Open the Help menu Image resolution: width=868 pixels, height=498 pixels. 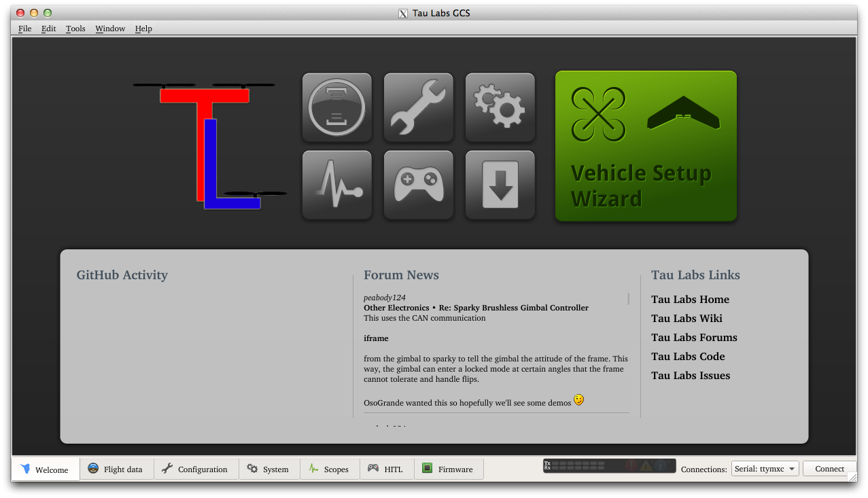(143, 29)
